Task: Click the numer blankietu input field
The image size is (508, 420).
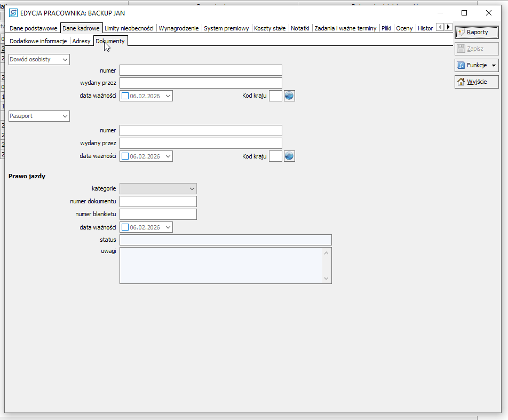Action: pyautogui.click(x=158, y=215)
